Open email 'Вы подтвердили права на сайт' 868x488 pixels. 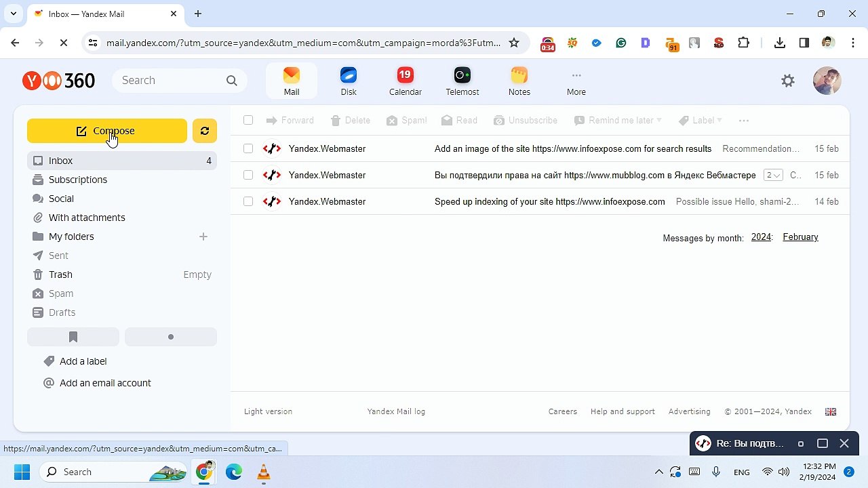(x=540, y=175)
